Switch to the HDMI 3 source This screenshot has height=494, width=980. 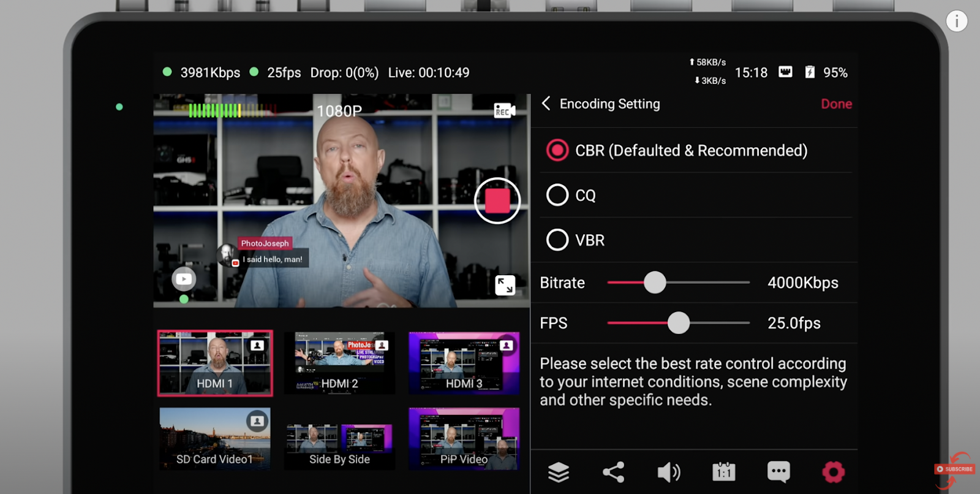pyautogui.click(x=464, y=363)
